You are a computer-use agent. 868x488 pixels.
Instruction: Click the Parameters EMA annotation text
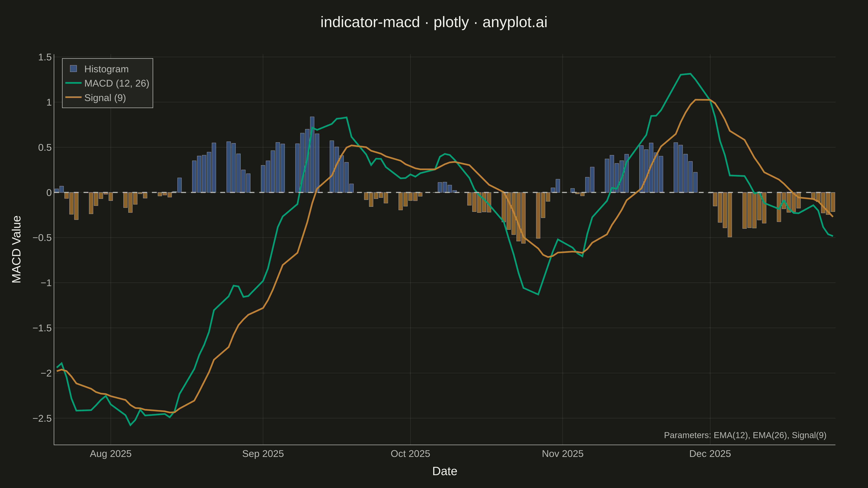point(745,435)
